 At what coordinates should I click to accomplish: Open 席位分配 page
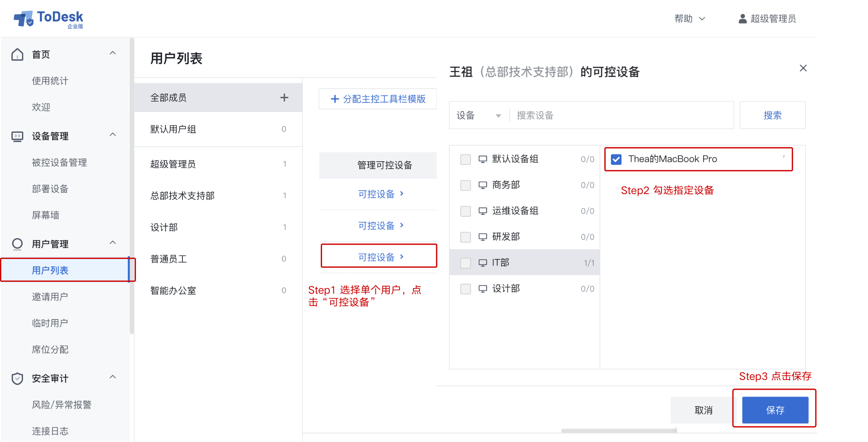tap(50, 350)
